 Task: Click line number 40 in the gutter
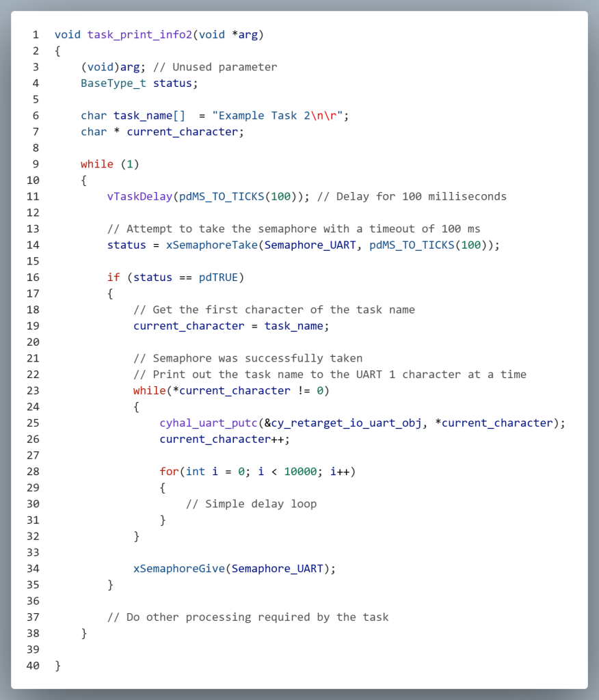tap(33, 666)
